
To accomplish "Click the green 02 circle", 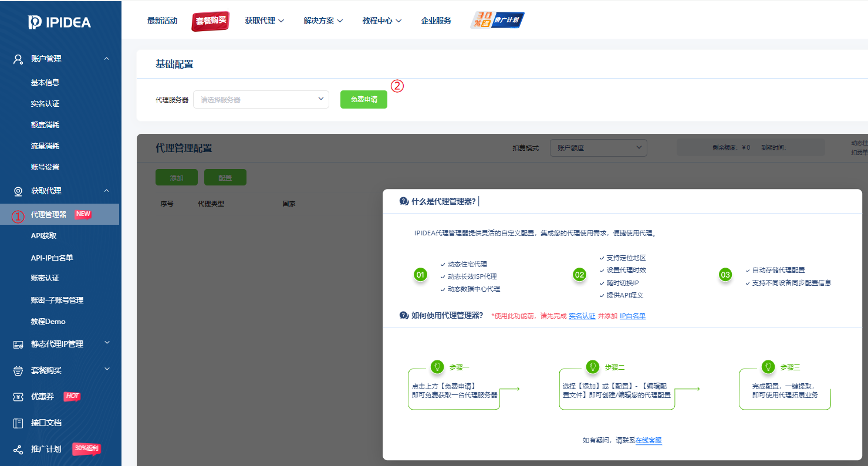I will tap(580, 275).
